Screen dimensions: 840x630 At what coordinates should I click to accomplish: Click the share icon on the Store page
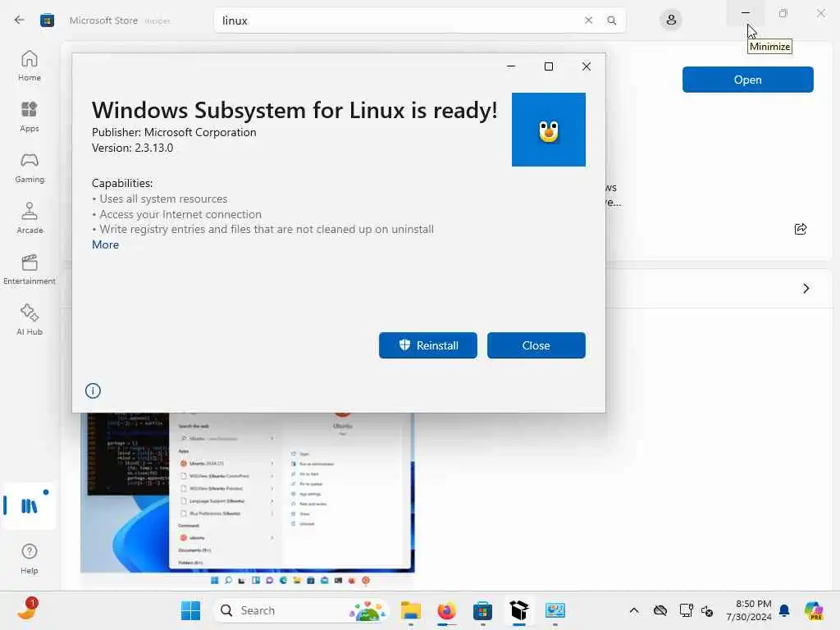[x=801, y=230]
